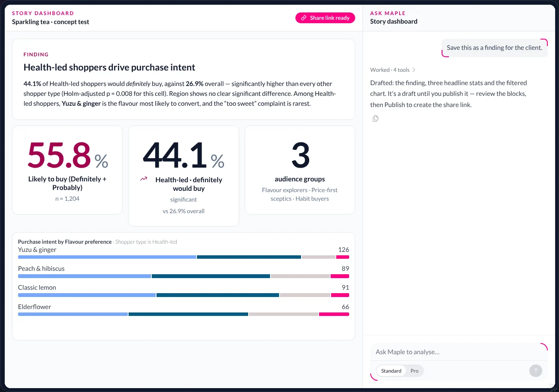
Task: Click the vs 26.9% overall comparison text
Action: [184, 211]
